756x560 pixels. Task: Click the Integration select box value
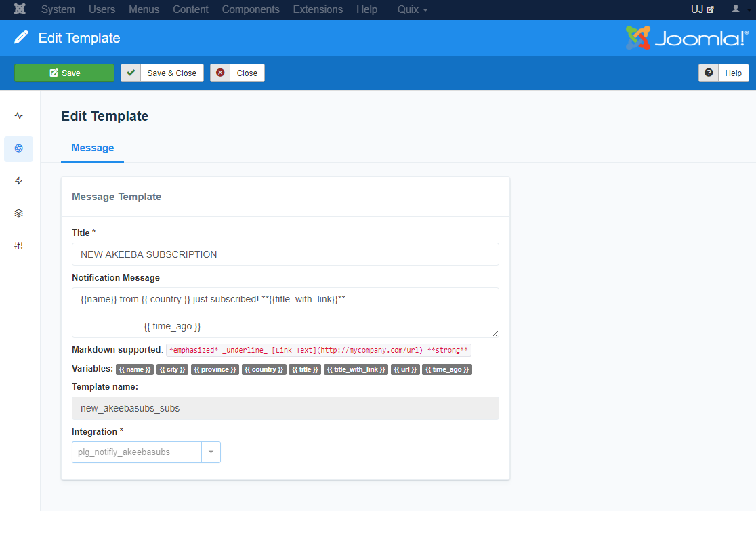click(x=137, y=452)
